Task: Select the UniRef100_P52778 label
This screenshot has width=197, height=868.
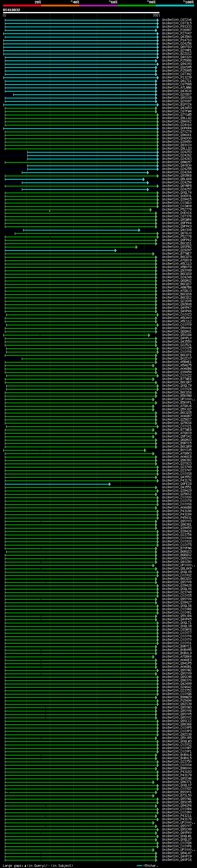Action: 177,237
